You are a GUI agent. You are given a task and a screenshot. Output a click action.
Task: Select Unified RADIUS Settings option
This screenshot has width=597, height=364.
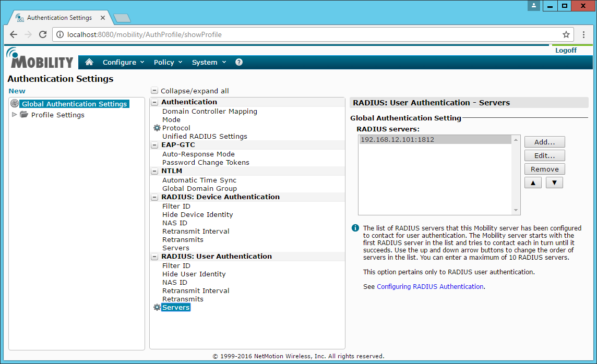205,136
